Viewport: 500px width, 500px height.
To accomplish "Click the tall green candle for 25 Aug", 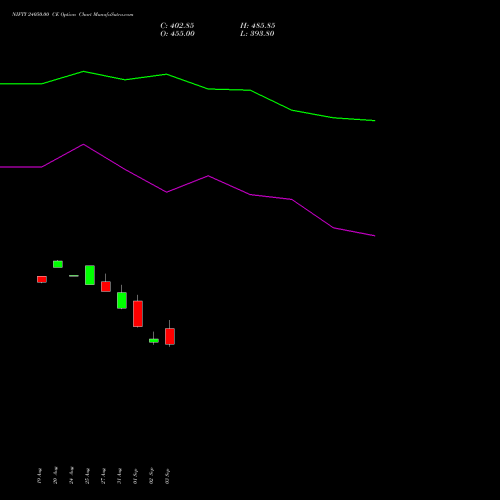I will [x=90, y=275].
